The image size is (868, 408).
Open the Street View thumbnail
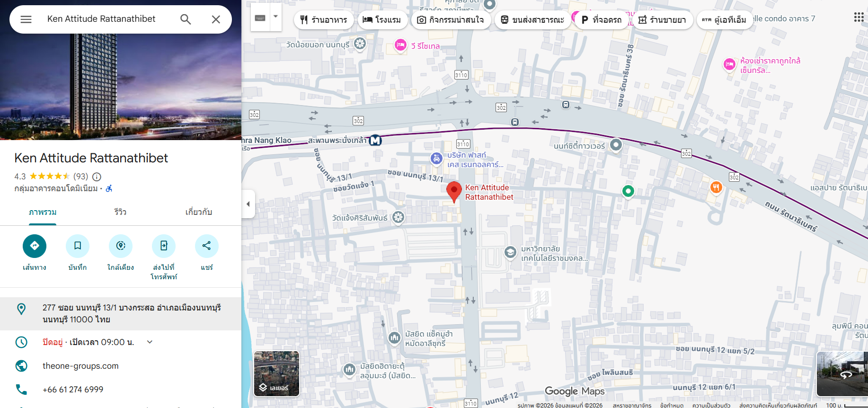(842, 374)
